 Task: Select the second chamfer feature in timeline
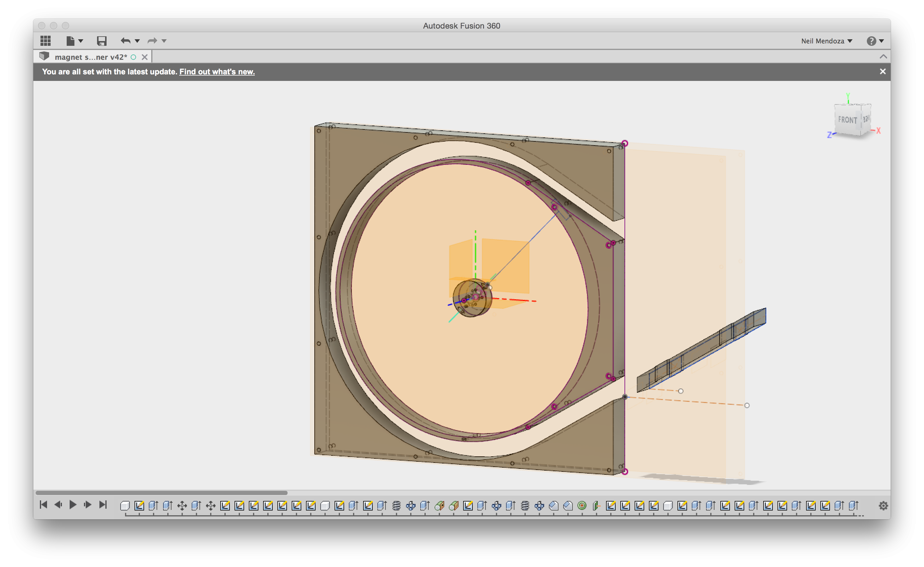568,506
